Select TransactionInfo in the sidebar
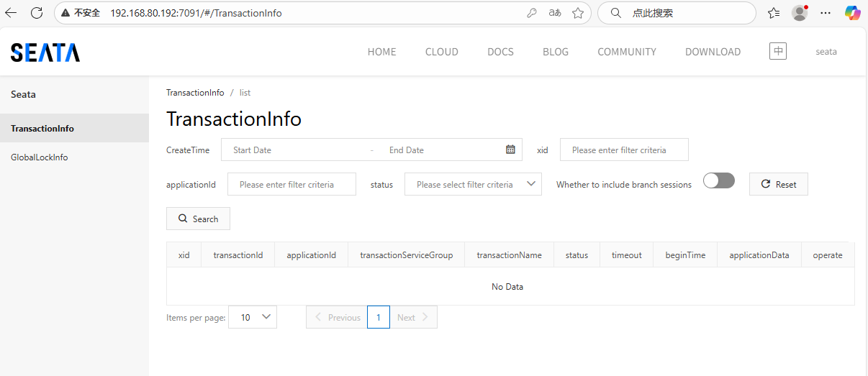868x376 pixels. (x=74, y=128)
